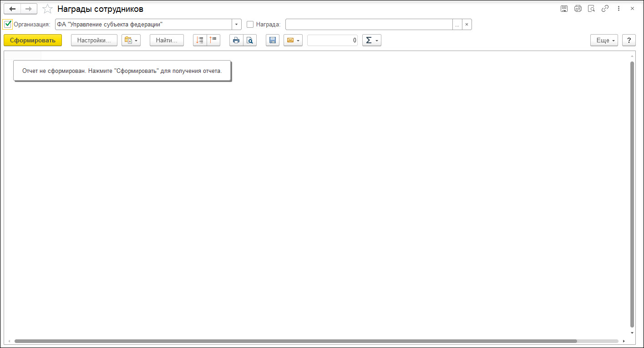Enable the Награда checkbox

(250, 24)
